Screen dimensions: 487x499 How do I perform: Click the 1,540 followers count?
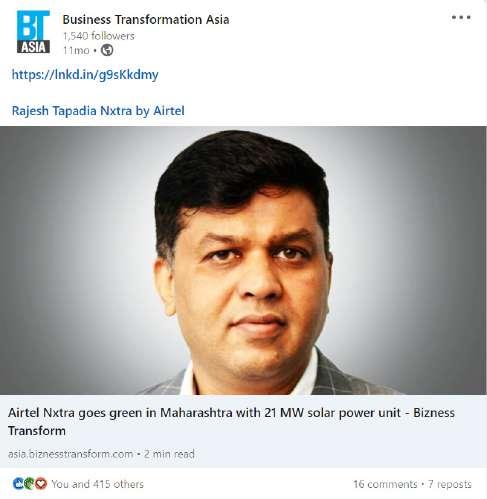(99, 36)
